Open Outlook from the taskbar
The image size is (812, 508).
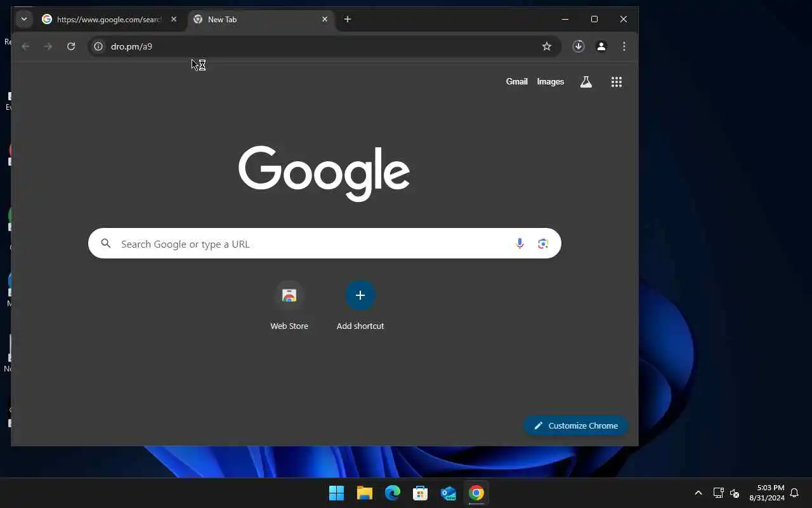[x=449, y=493]
